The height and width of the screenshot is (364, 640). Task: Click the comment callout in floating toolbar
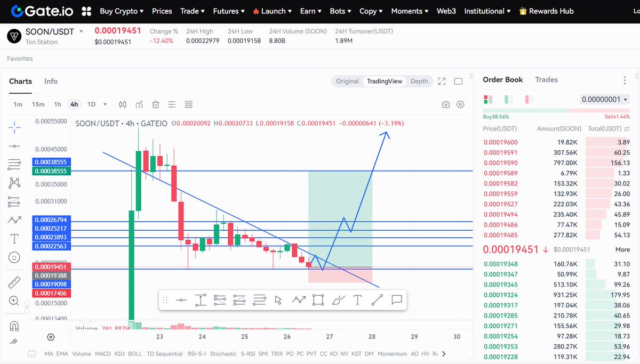click(396, 300)
